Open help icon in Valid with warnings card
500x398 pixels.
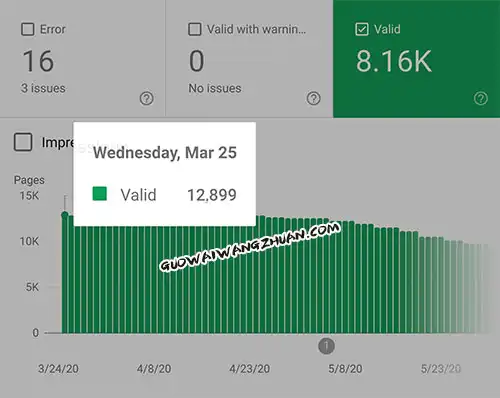coord(313,98)
